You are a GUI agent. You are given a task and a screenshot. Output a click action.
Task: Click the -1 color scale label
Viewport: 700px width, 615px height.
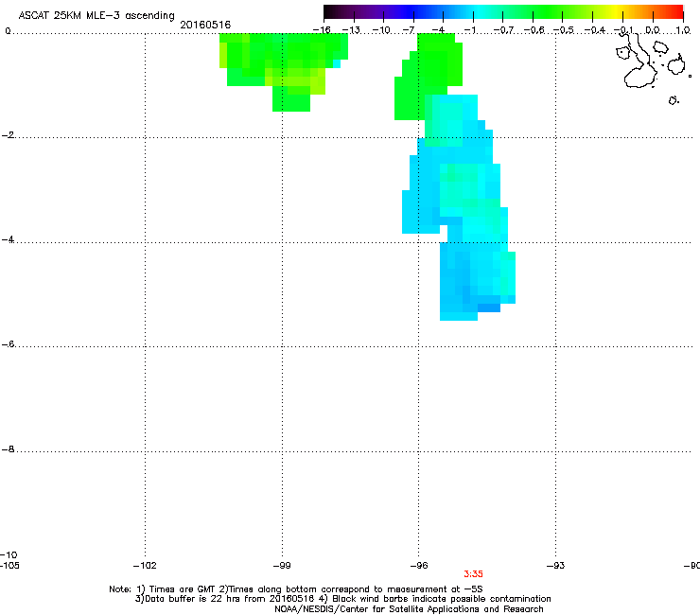[x=470, y=30]
